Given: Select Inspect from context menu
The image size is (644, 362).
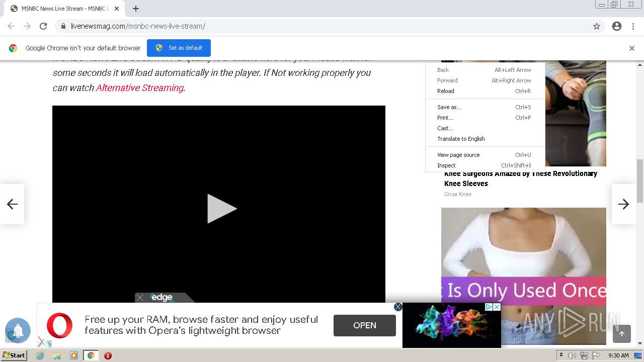Looking at the screenshot, I should pos(485,165).
